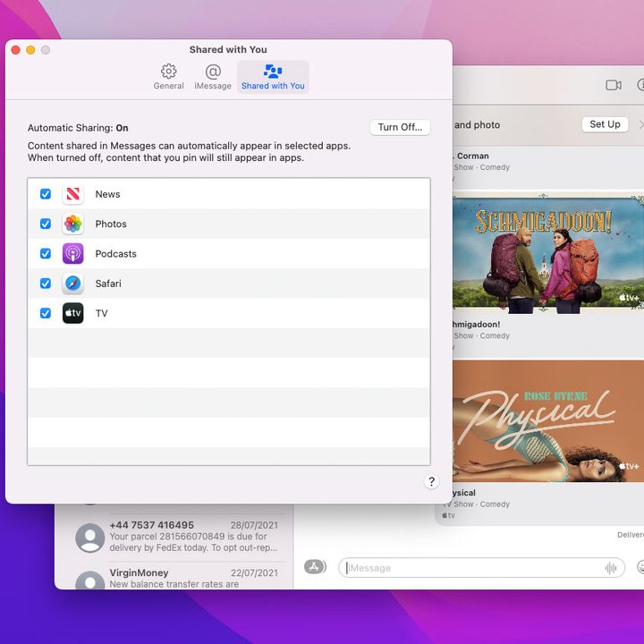
Task: Click the Automatic Sharing: On label
Action: (78, 128)
